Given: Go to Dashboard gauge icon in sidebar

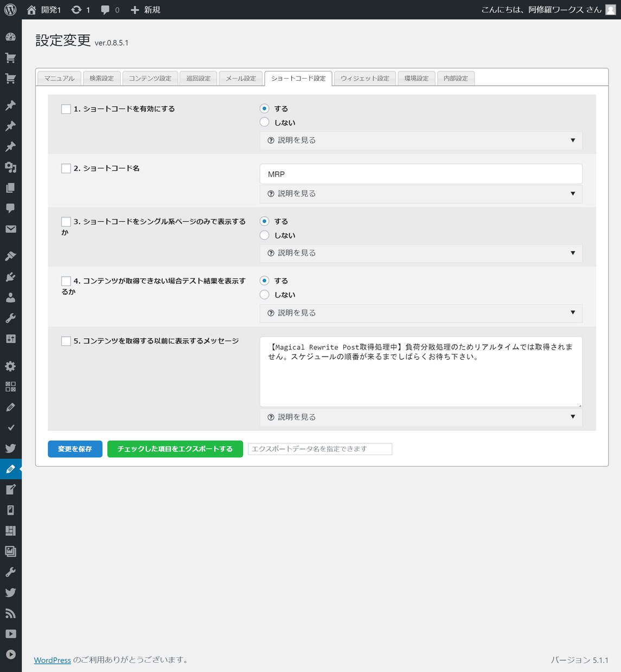Looking at the screenshot, I should click(10, 37).
